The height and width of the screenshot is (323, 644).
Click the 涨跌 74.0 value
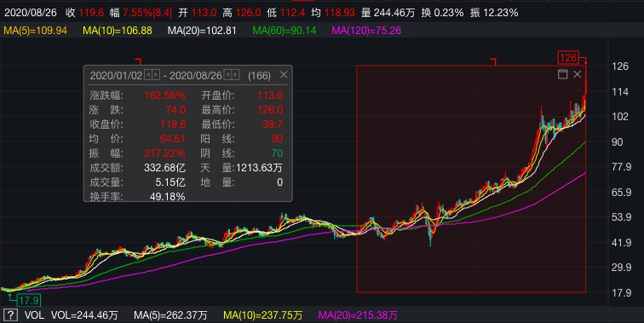(175, 110)
